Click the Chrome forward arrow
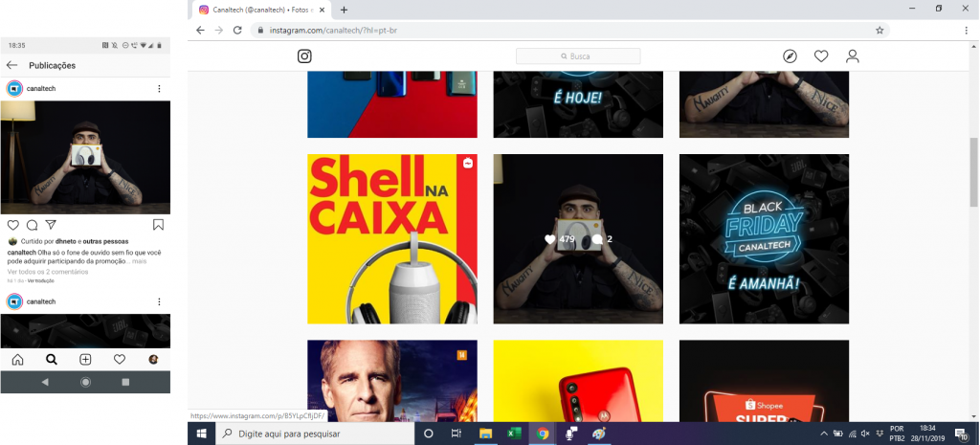The width and height of the screenshot is (980, 445). point(219,30)
